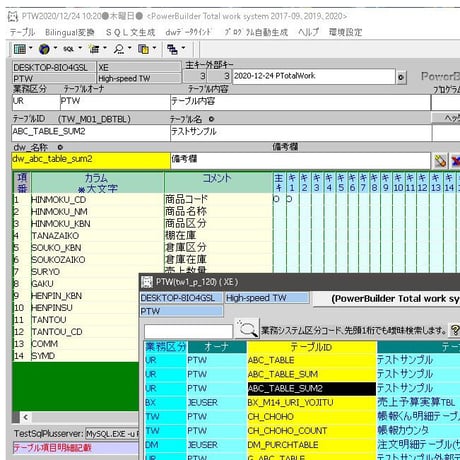Click the テーブルID field ABC_TABLE_SUM2
The height and width of the screenshot is (460, 460).
pyautogui.click(x=91, y=132)
